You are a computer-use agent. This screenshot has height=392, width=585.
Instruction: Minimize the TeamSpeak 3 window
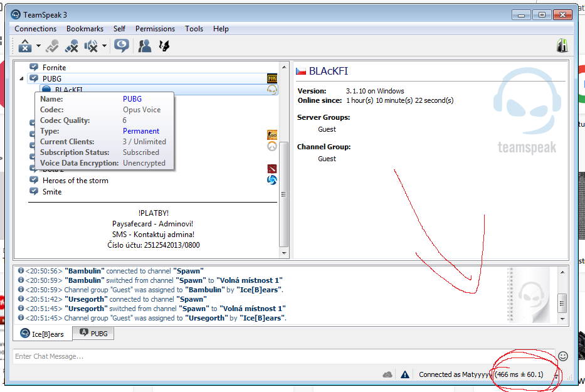click(x=522, y=15)
